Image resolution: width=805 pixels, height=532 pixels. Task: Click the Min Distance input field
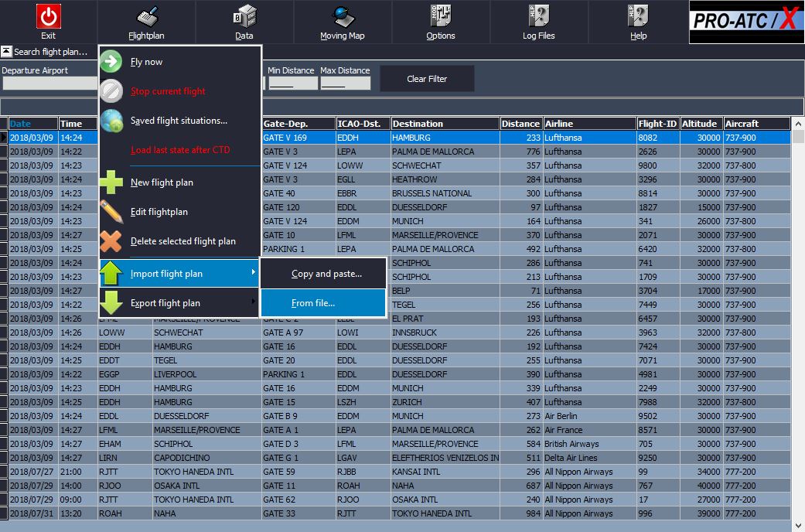pos(292,84)
